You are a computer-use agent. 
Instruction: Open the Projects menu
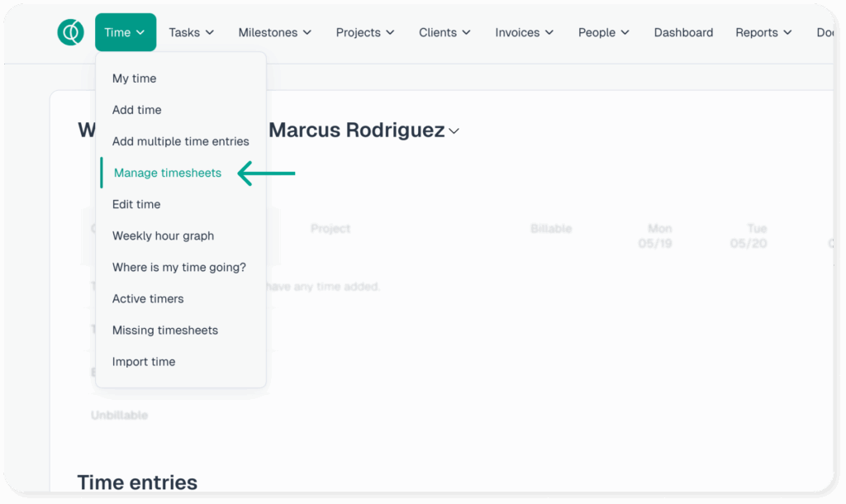364,32
